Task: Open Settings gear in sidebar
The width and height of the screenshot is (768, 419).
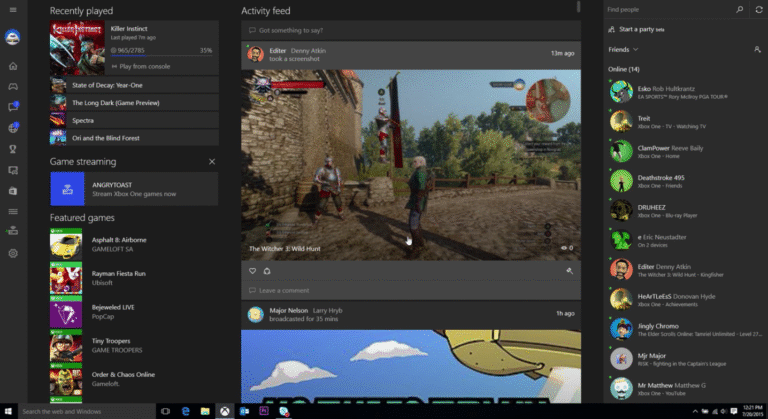Action: coord(13,253)
